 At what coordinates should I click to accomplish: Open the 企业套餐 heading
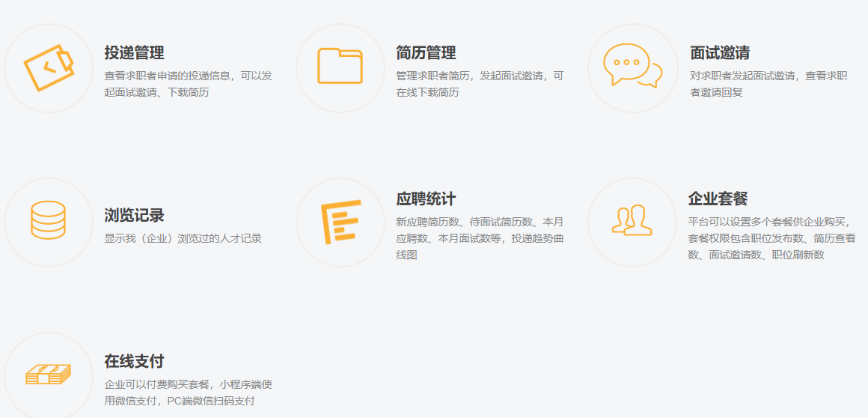[718, 199]
